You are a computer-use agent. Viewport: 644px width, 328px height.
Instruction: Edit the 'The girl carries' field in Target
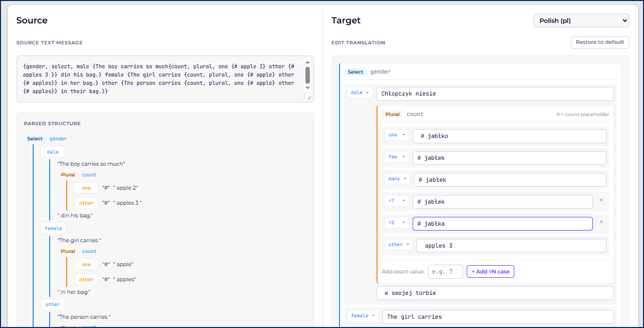click(x=498, y=317)
